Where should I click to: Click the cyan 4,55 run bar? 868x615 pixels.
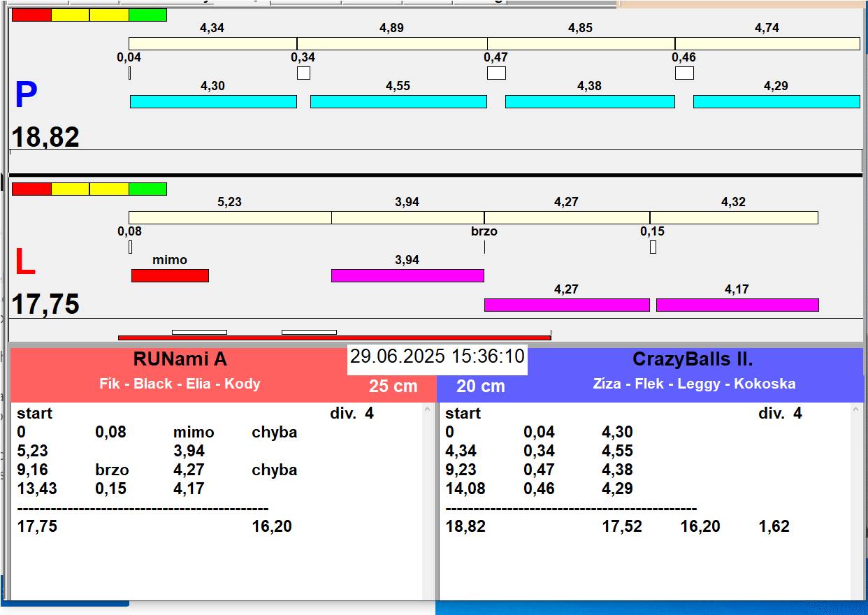point(398,102)
